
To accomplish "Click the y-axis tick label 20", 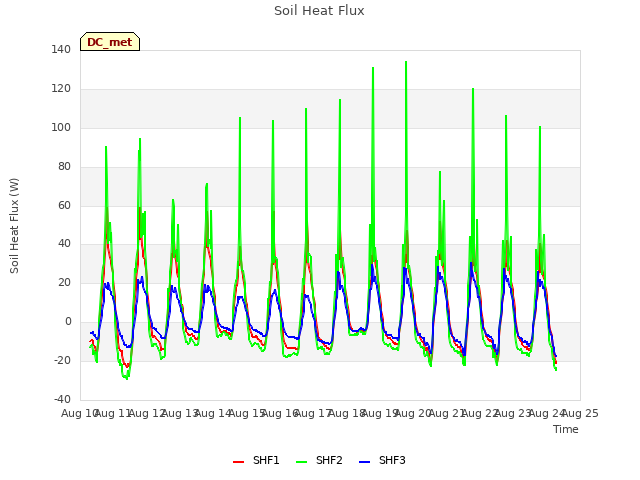I will [x=64, y=282].
